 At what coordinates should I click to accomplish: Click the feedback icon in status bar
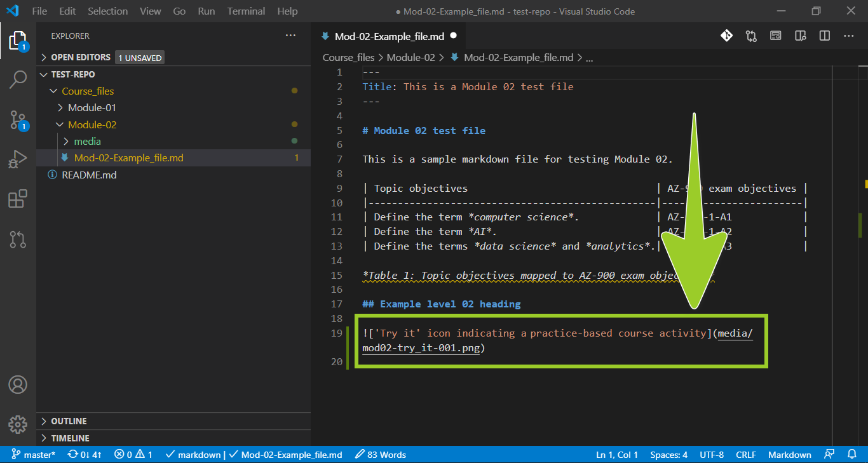(x=829, y=455)
